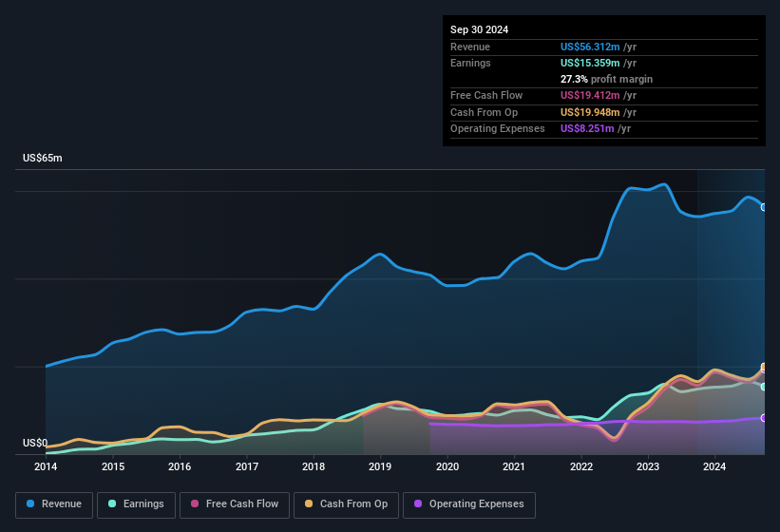Click the 2014 x-axis label
Viewport: 780px width, 532px height.
click(46, 466)
